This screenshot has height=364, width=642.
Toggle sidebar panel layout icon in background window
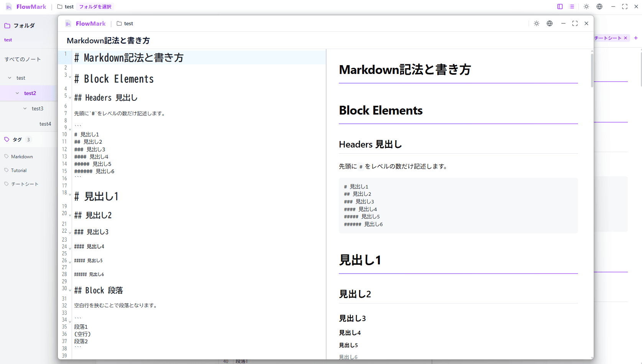coord(560,7)
